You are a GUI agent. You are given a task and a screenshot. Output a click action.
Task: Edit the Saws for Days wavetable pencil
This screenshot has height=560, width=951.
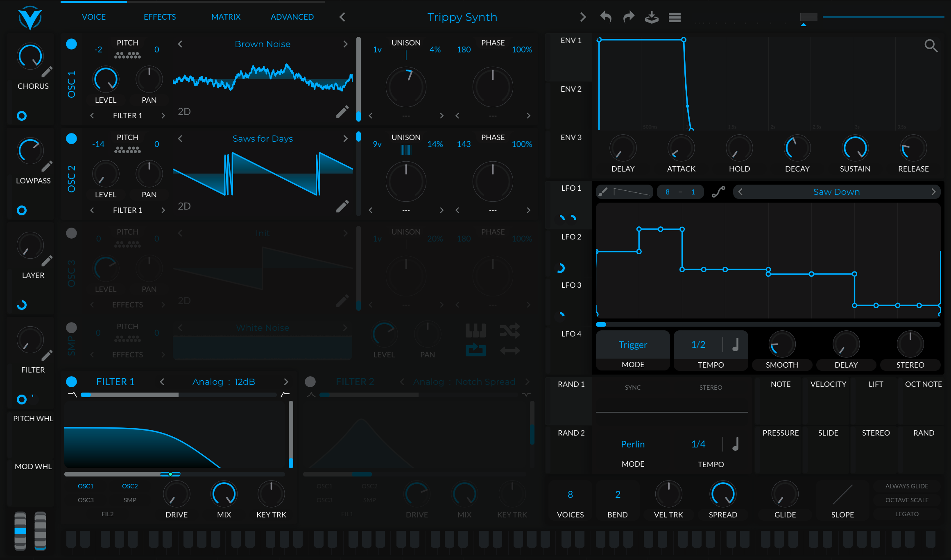[x=342, y=206]
